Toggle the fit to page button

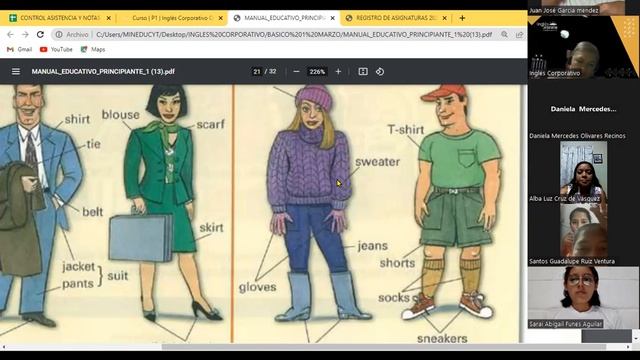point(363,71)
